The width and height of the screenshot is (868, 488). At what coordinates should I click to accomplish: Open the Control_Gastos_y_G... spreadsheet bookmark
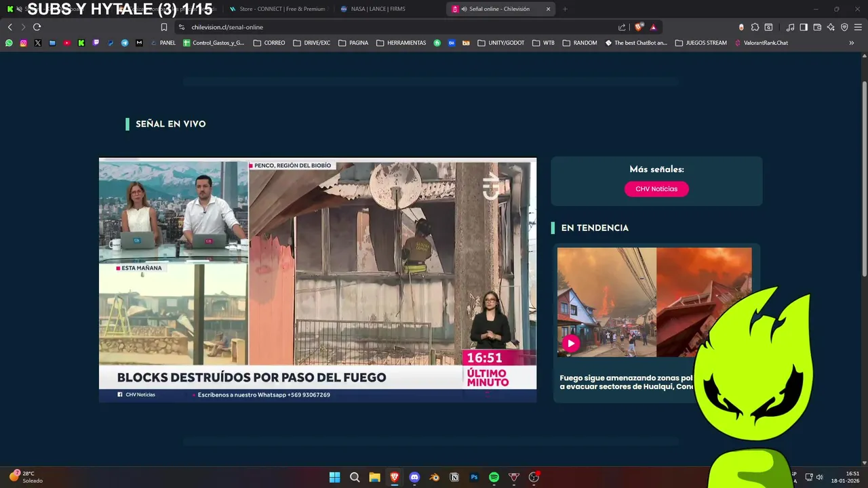[x=214, y=43]
